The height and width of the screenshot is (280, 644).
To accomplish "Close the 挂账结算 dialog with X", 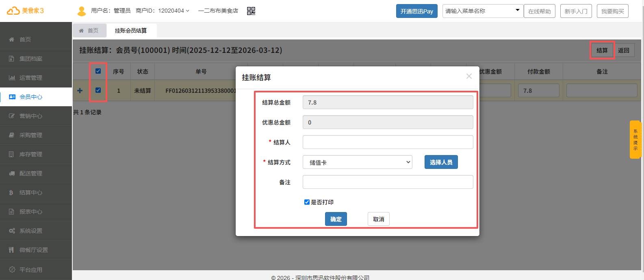I will tap(469, 77).
